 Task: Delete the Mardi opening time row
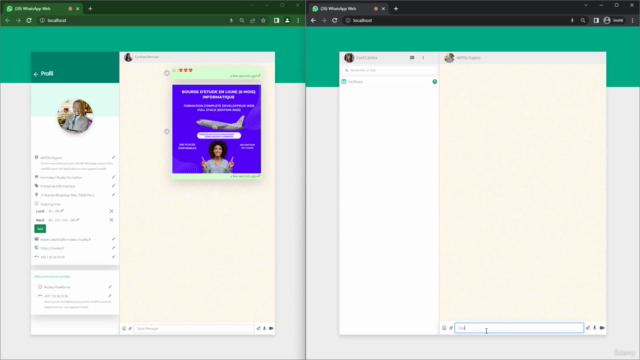coord(111,220)
